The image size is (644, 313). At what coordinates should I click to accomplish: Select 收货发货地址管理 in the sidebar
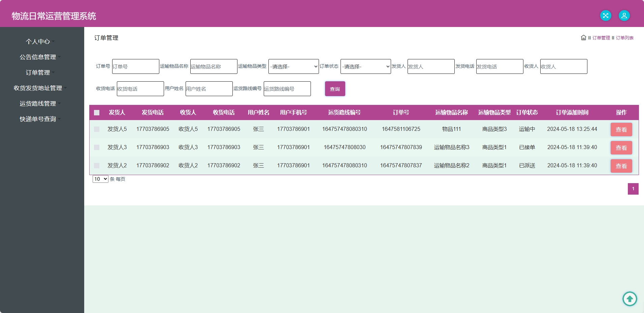click(x=38, y=88)
